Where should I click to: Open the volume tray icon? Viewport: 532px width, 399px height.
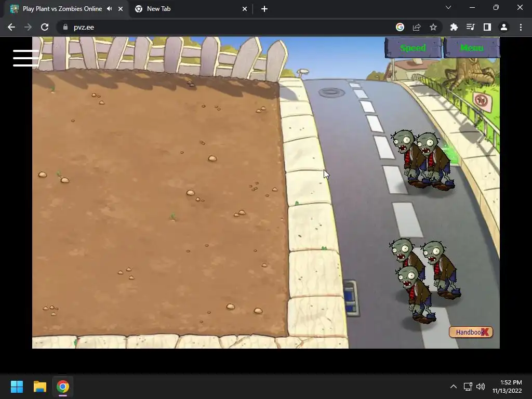[x=481, y=387]
